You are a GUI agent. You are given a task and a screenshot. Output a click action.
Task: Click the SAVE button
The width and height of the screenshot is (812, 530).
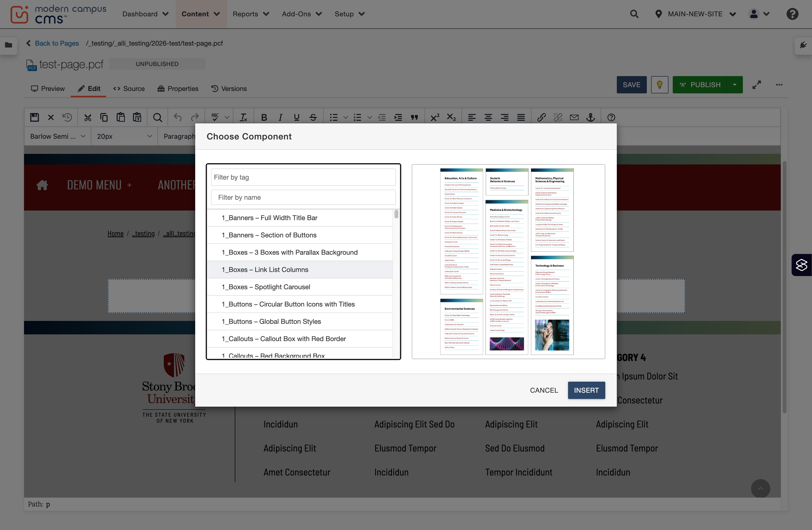point(631,84)
